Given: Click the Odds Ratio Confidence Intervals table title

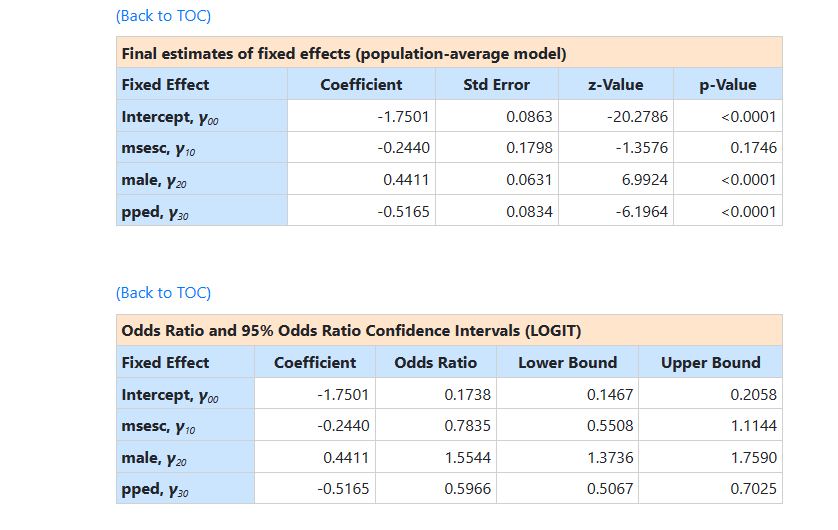Looking at the screenshot, I should [351, 331].
